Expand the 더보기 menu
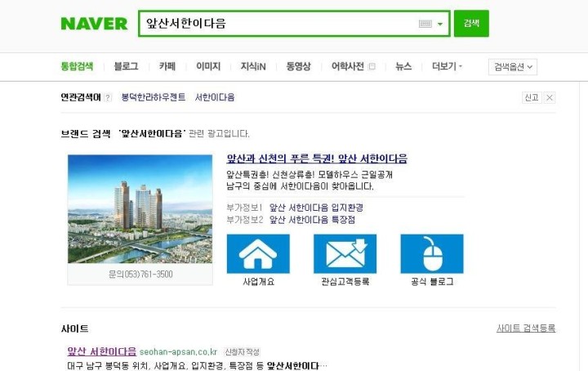The image size is (588, 371). 447,66
